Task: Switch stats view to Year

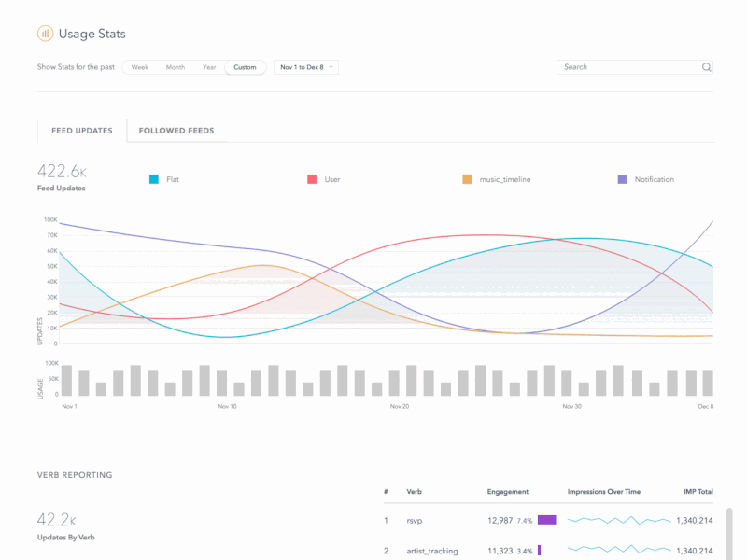Action: tap(209, 67)
